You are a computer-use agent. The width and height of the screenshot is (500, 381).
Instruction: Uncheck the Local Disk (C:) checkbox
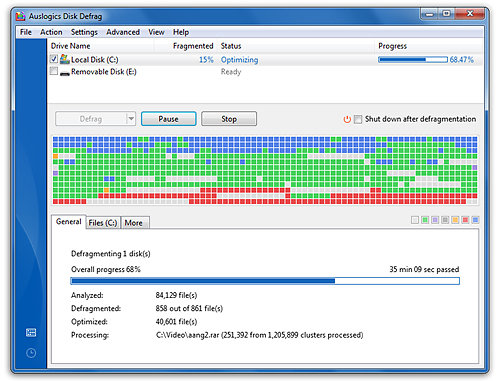coord(54,59)
